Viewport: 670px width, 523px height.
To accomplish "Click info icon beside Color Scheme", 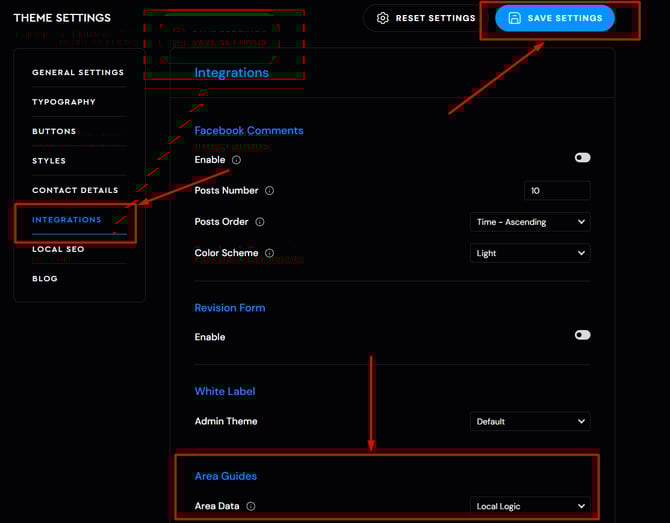I will 270,253.
